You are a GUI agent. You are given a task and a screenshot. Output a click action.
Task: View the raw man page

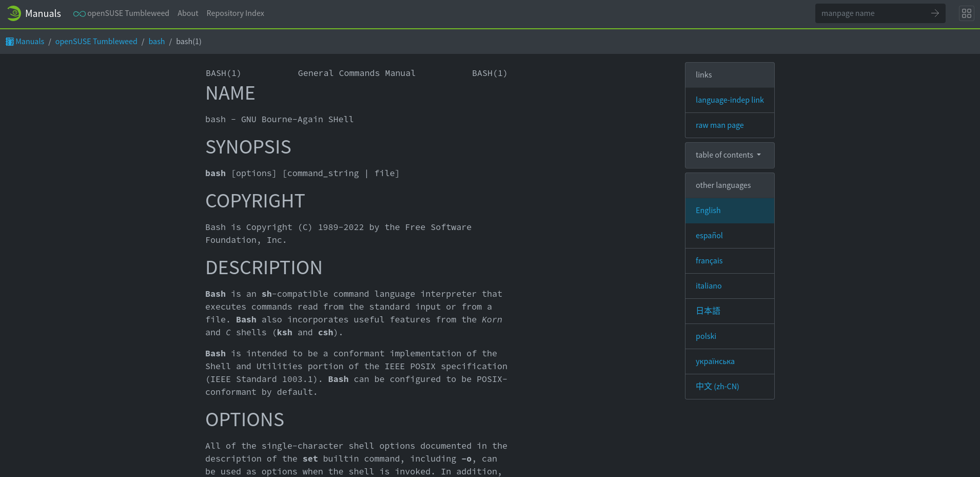(719, 125)
